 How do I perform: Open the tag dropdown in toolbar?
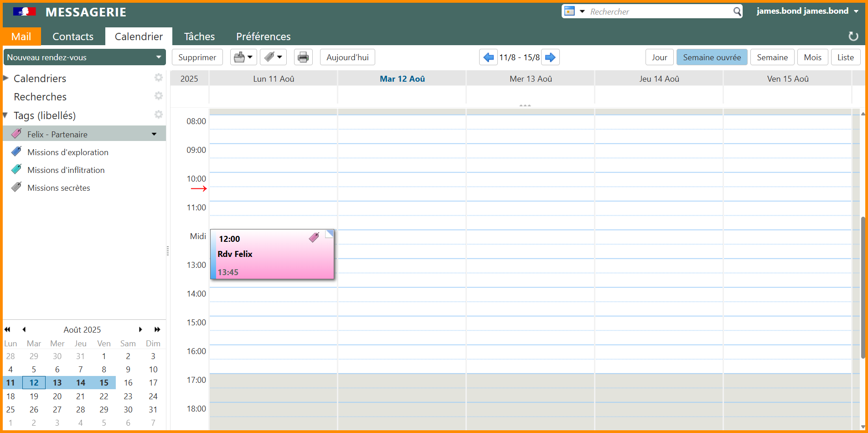coord(273,57)
